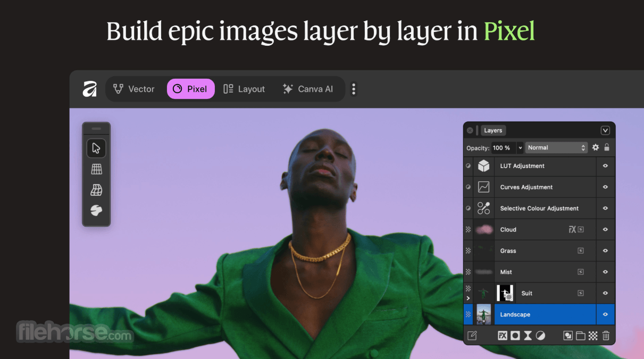Click the Delete Layer trash icon
Viewport: 644px width, 359px height.
606,336
